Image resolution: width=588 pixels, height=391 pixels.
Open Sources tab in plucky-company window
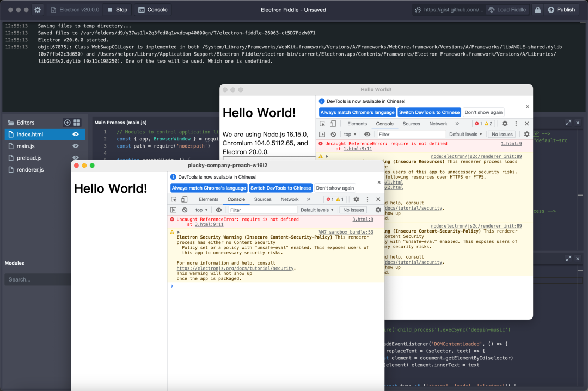click(x=262, y=200)
